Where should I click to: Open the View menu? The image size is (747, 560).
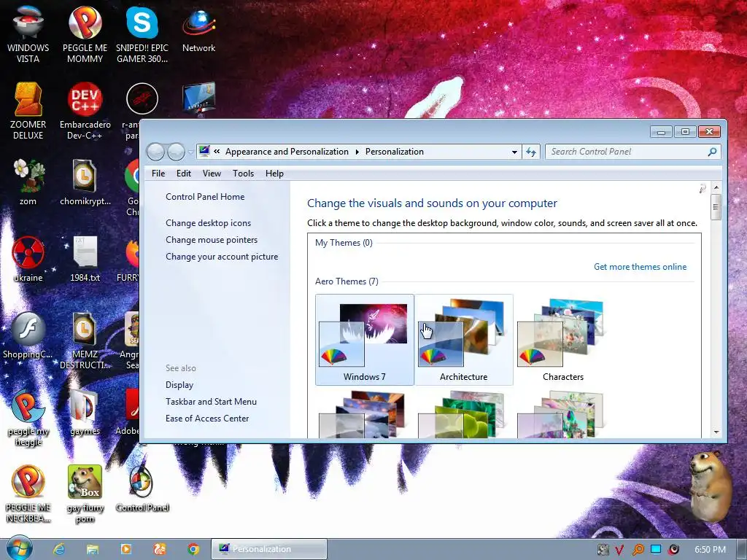(212, 174)
